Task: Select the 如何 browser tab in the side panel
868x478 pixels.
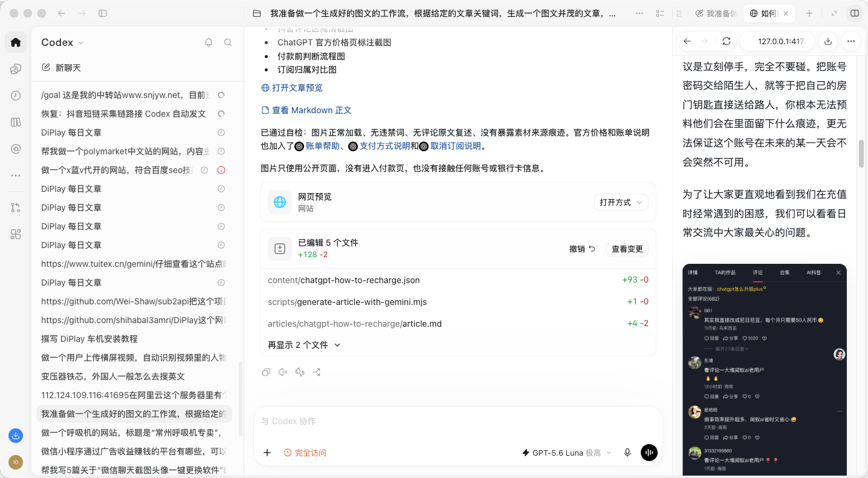Action: (x=770, y=13)
